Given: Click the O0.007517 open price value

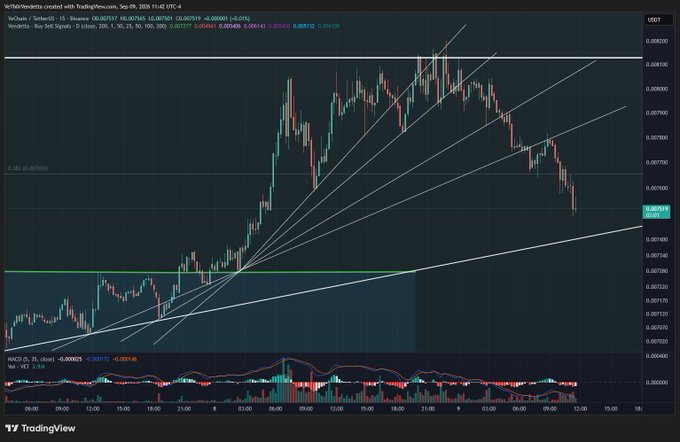Looking at the screenshot, I should tap(105, 19).
